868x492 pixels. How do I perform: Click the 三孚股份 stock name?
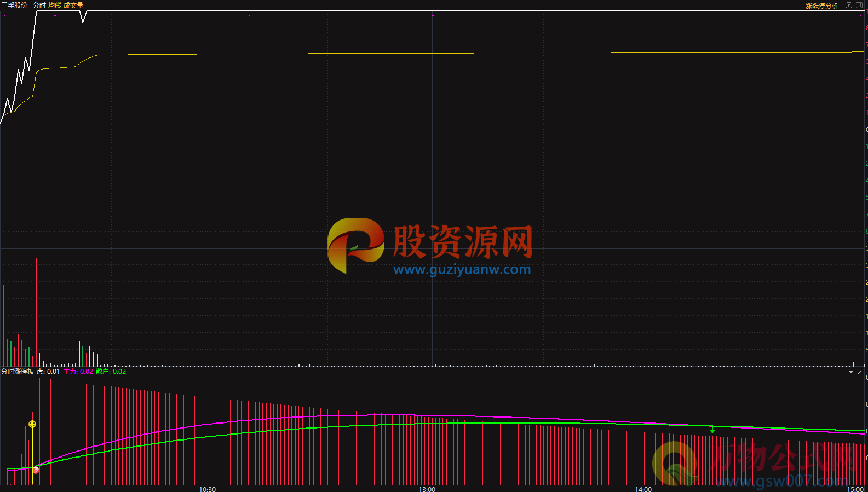[x=14, y=5]
